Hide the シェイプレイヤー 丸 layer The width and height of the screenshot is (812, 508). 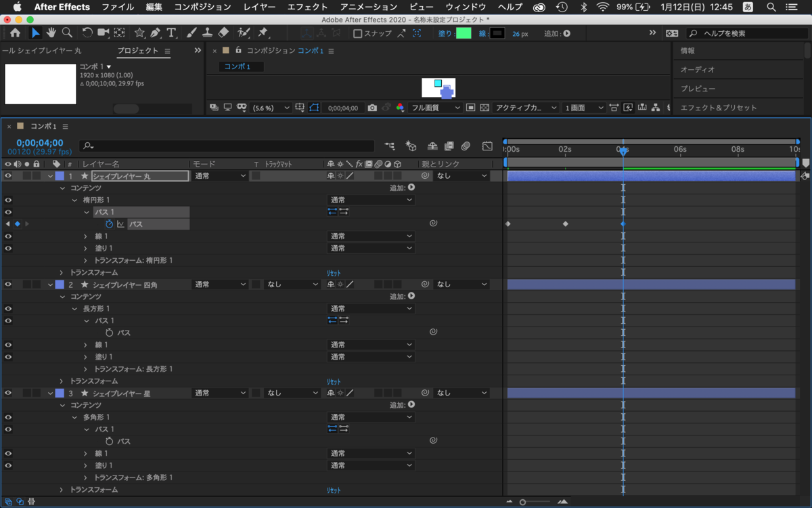pyautogui.click(x=8, y=175)
